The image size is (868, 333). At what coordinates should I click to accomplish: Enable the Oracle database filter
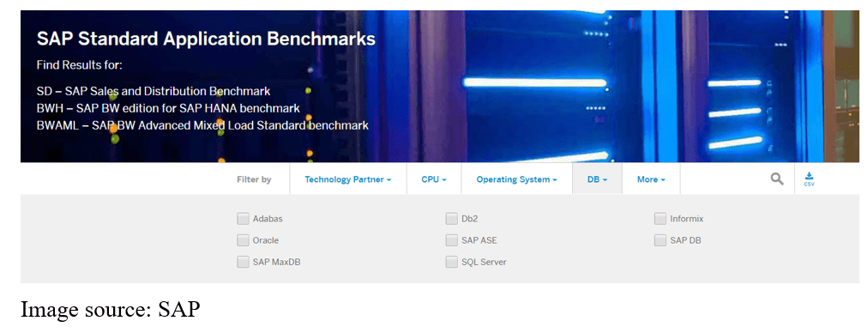243,240
